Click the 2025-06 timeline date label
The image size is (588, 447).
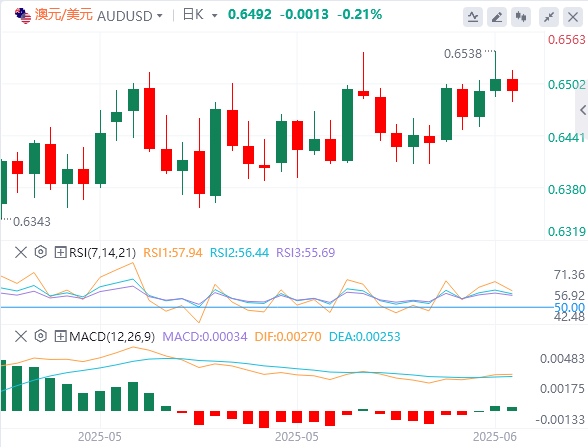[x=495, y=437]
